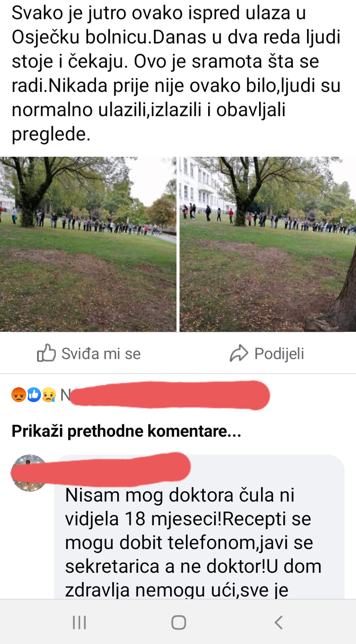Image resolution: width=356 pixels, height=644 pixels.
Task: Open the angry reaction emoji
Action: [x=18, y=395]
